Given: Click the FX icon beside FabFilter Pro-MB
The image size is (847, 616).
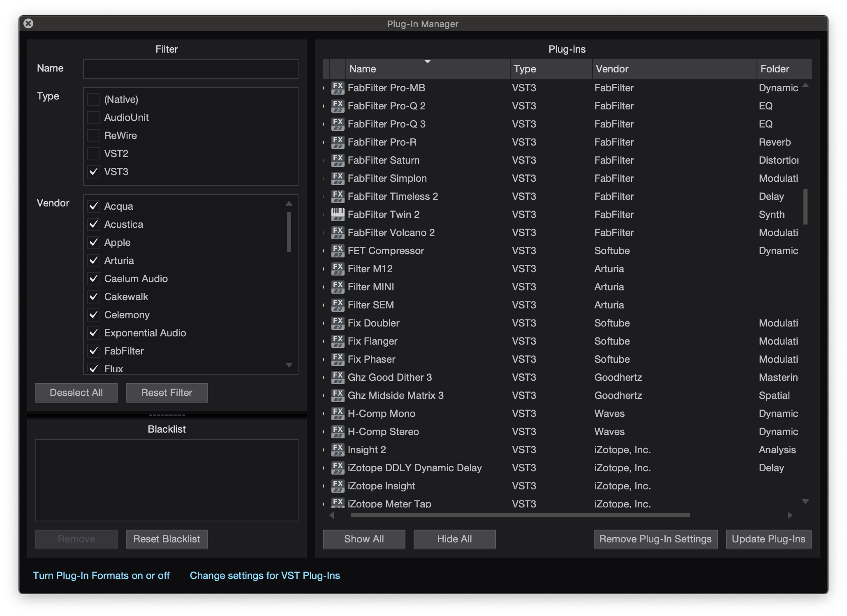Looking at the screenshot, I should pyautogui.click(x=338, y=88).
